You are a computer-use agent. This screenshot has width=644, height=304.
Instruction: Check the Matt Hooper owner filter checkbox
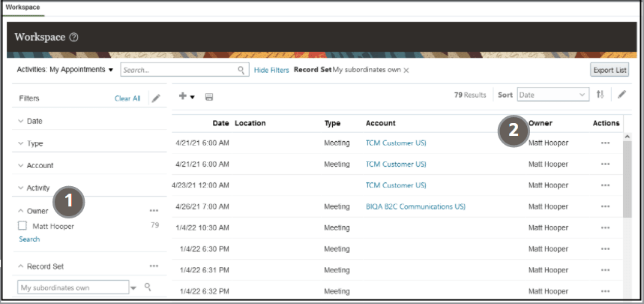(22, 226)
